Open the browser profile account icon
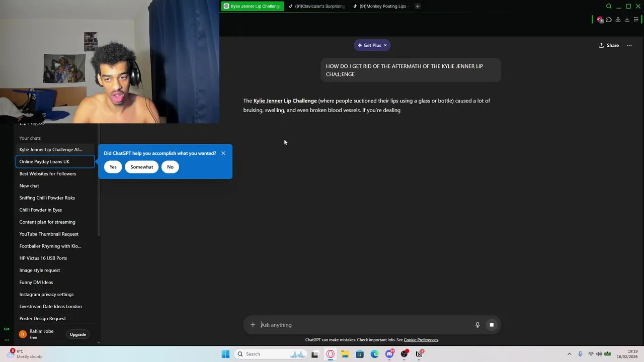Screen dimensions: 644x362 click(618, 20)
